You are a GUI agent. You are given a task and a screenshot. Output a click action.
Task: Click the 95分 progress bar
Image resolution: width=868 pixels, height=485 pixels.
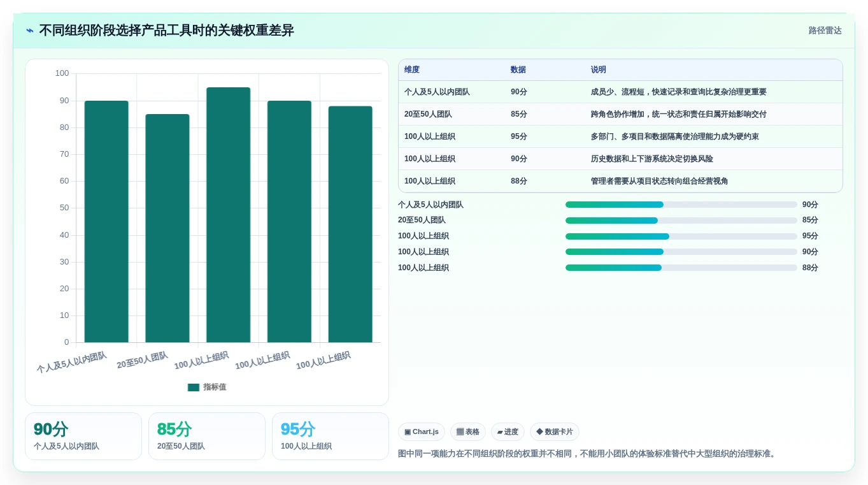click(x=681, y=236)
